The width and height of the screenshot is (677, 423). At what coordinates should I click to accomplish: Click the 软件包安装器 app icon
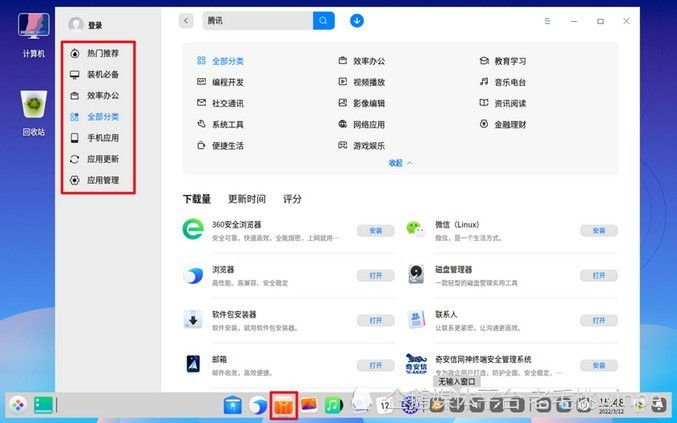point(193,320)
